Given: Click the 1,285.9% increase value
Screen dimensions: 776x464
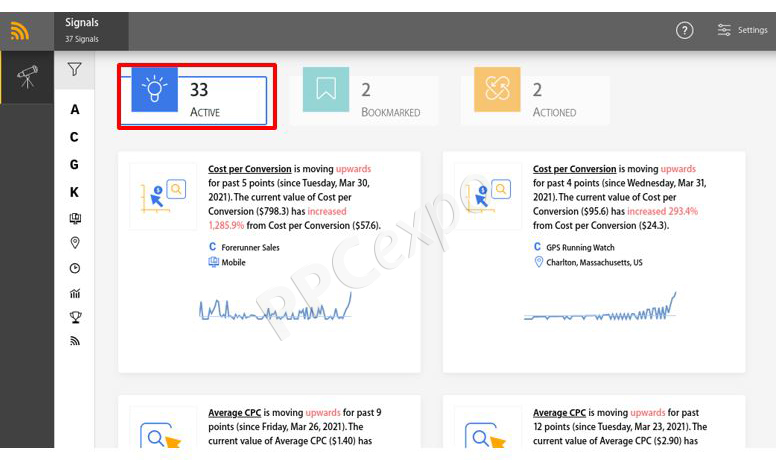Looking at the screenshot, I should (x=226, y=226).
